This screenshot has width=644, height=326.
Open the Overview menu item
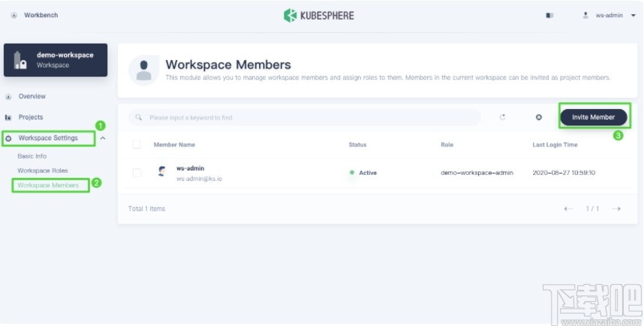pyautogui.click(x=32, y=96)
